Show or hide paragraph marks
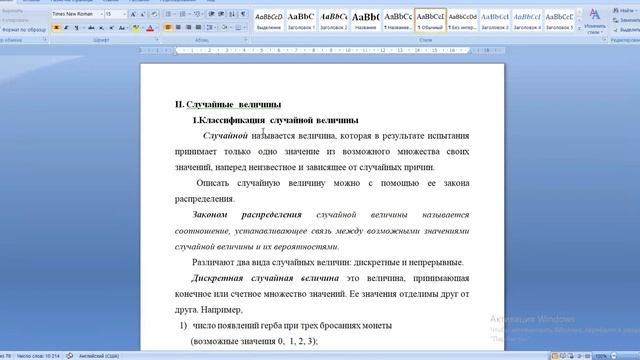 click(243, 14)
